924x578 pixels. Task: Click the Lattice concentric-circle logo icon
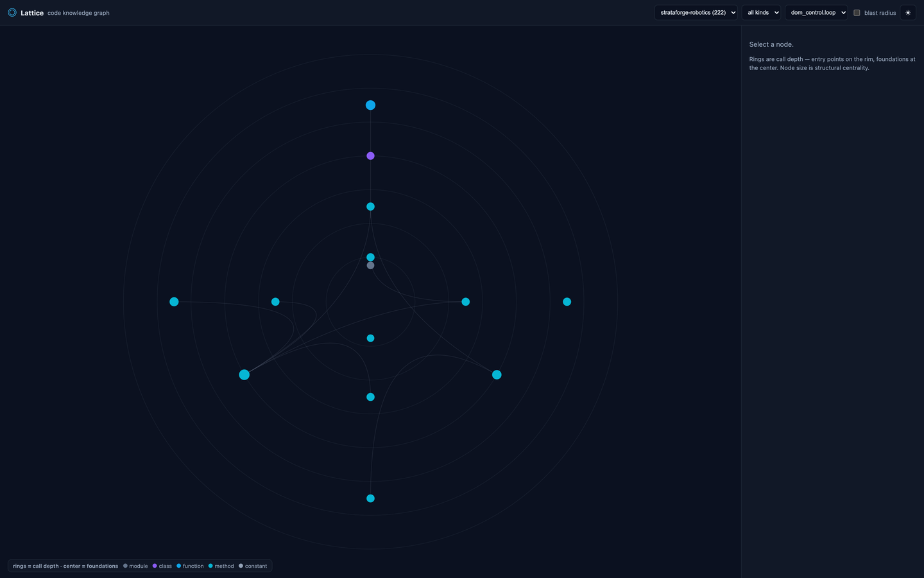pyautogui.click(x=12, y=12)
